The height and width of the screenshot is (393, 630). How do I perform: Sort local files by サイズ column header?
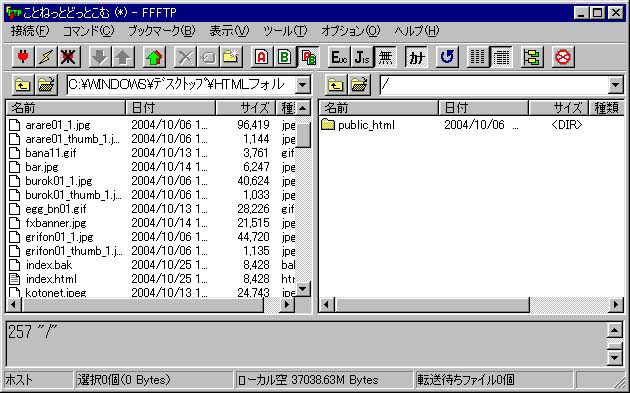[x=245, y=108]
